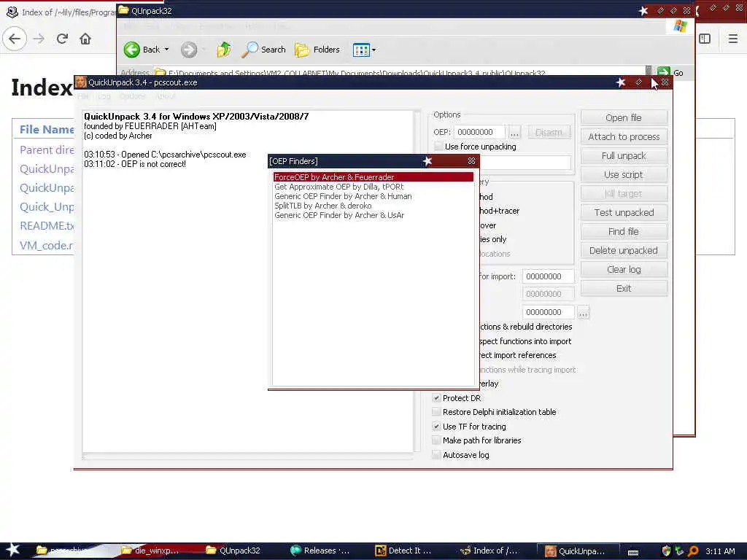Enable Autosave log
Viewport: 747px width, 560px height.
(436, 455)
